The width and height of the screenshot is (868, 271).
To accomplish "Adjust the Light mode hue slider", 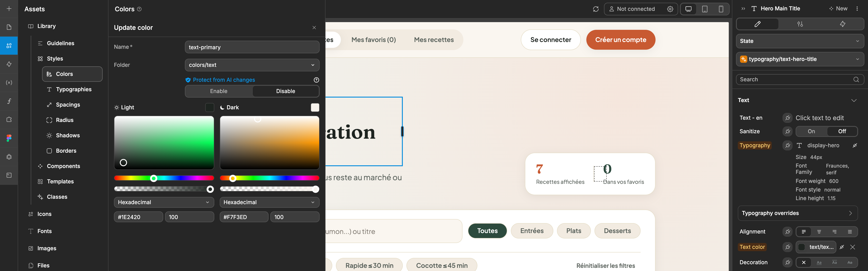I will point(164,178).
